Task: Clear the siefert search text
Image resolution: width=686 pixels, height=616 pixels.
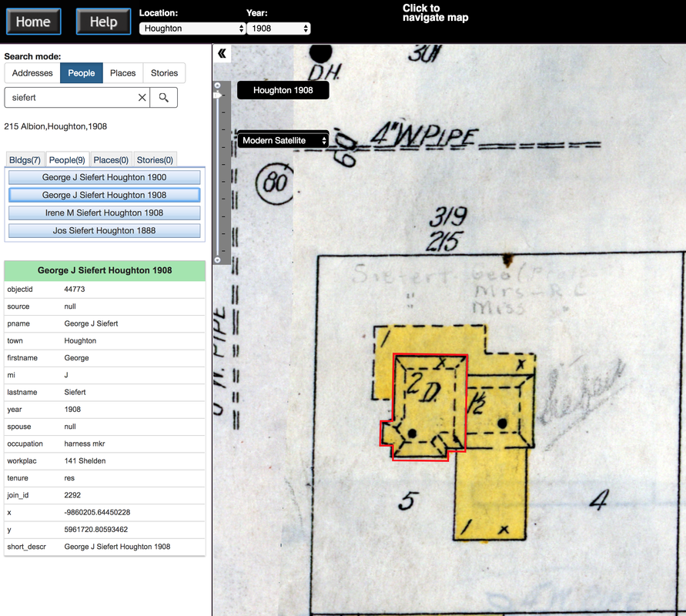Action: tap(142, 98)
